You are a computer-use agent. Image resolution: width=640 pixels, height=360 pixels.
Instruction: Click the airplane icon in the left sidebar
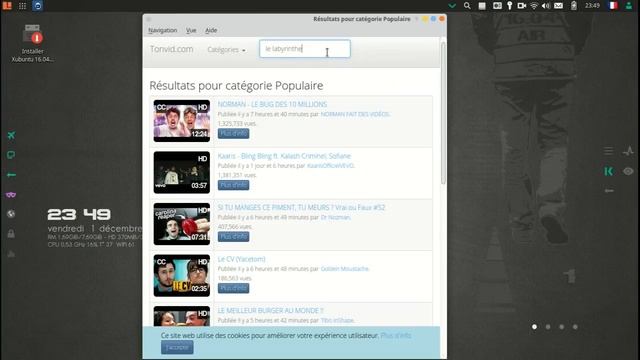11,135
